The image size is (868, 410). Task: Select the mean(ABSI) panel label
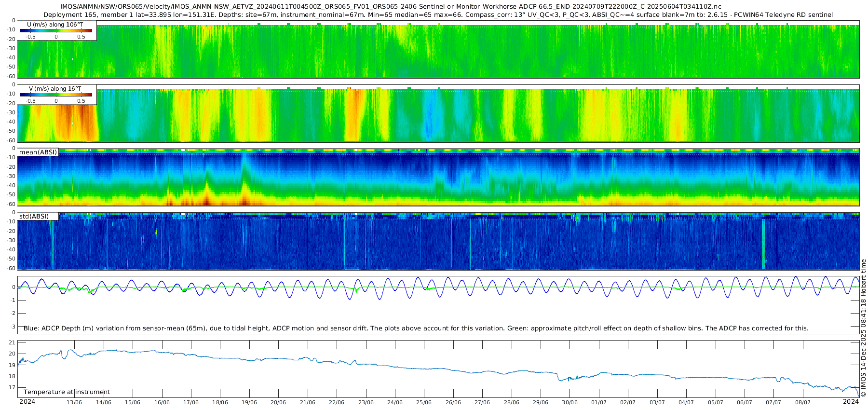[x=38, y=152]
